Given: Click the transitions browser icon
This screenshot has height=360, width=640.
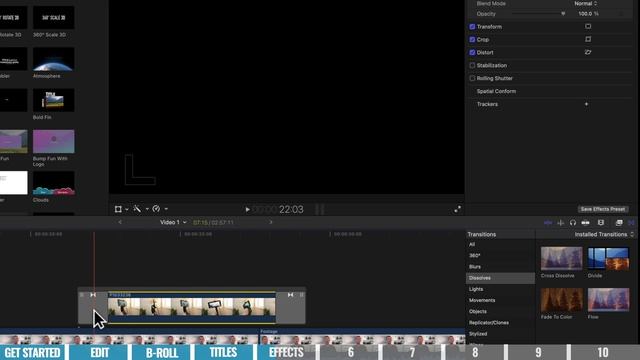Looking at the screenshot, I should click(x=631, y=222).
